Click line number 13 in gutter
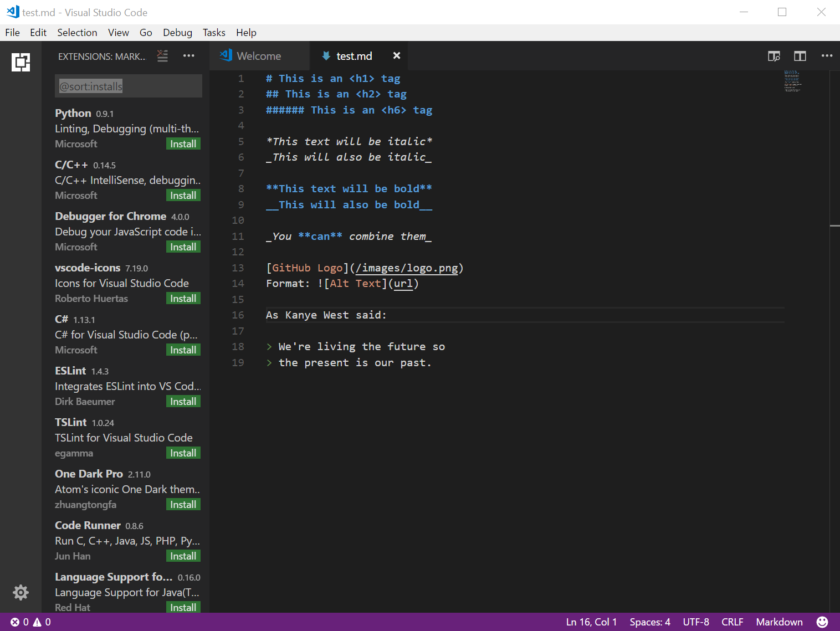 pyautogui.click(x=238, y=268)
